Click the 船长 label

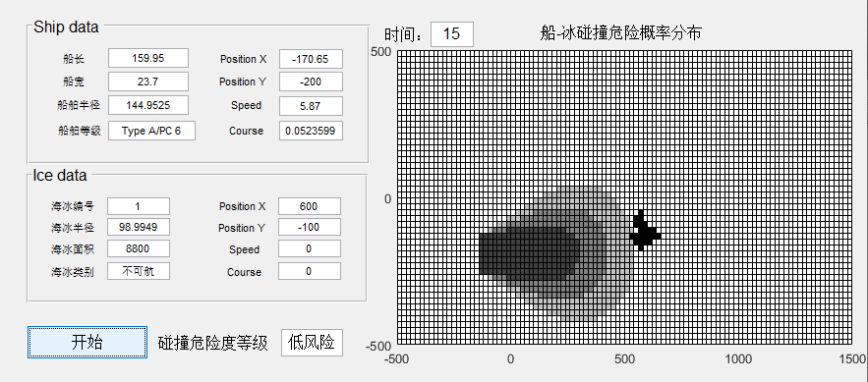pos(74,59)
